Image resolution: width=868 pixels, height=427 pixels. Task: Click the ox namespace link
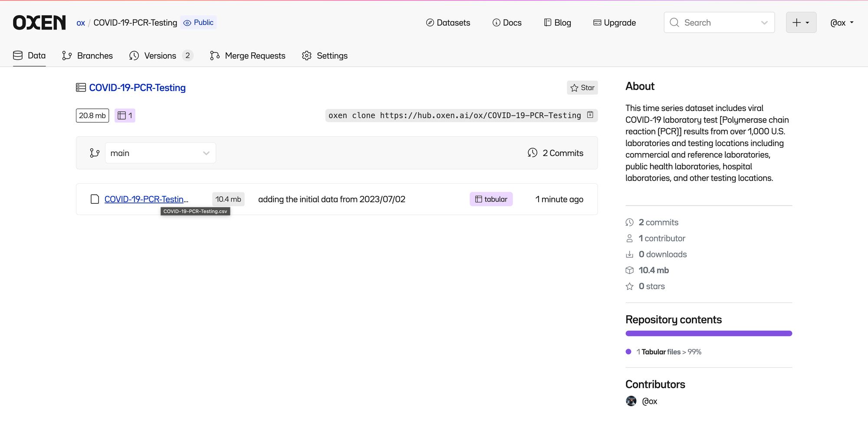coord(81,23)
